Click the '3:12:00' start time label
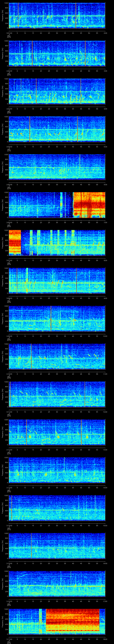Image resolution: width=114 pixels, height=644 pixels. click(x=9, y=450)
